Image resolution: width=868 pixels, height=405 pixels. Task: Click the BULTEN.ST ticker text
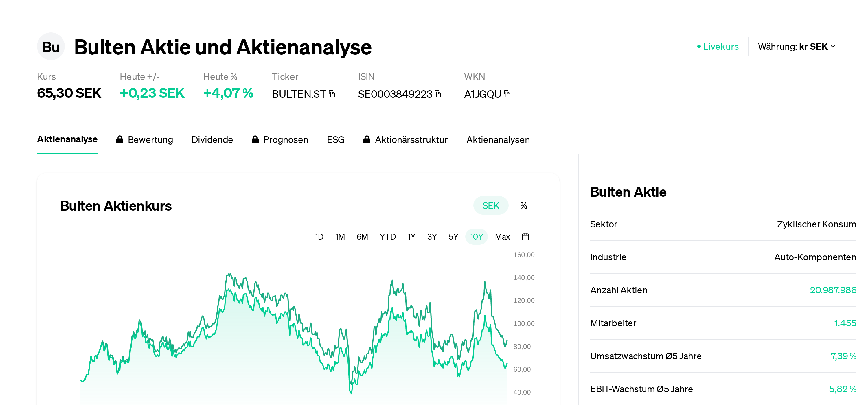tap(299, 94)
